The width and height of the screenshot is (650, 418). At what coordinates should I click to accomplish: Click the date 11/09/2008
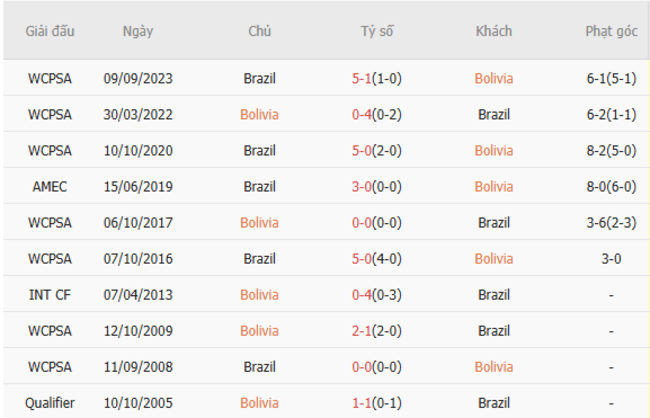click(138, 367)
